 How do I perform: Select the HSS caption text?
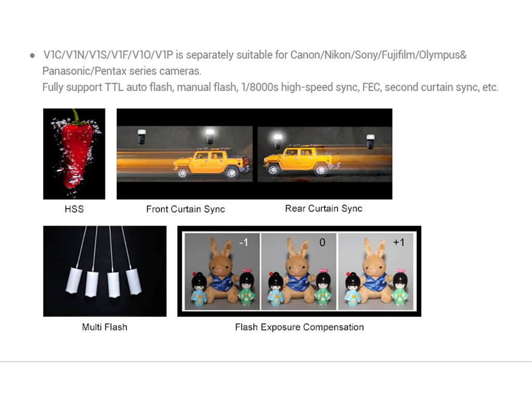(x=74, y=209)
